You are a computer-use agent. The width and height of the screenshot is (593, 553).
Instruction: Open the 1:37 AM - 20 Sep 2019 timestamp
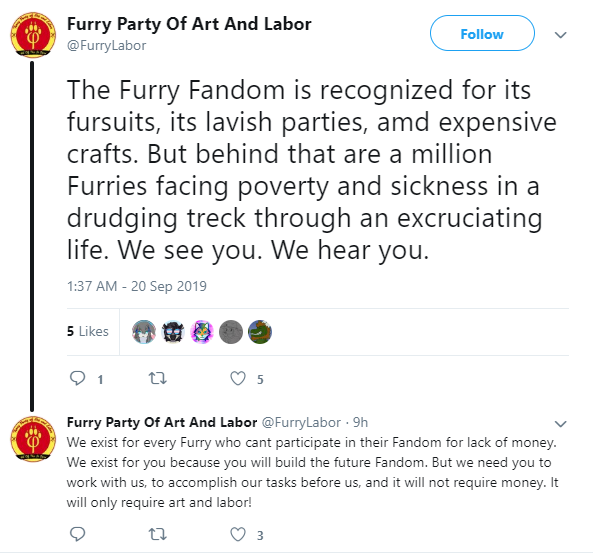[137, 286]
